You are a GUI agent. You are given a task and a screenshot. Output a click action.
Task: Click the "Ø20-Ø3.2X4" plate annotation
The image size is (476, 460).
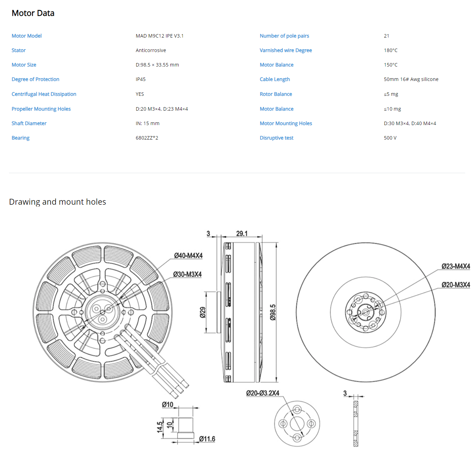tap(263, 393)
